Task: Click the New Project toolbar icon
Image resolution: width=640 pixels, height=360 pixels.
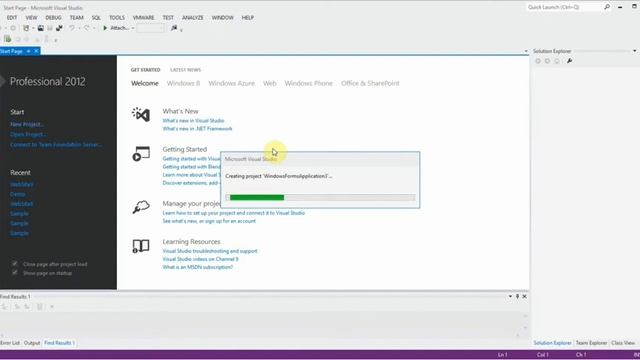Action: [26, 28]
